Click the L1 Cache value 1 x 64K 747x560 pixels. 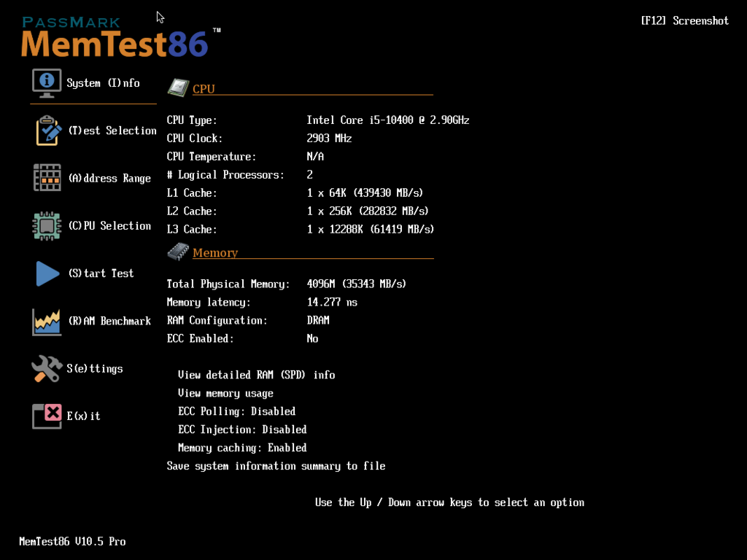coord(365,192)
